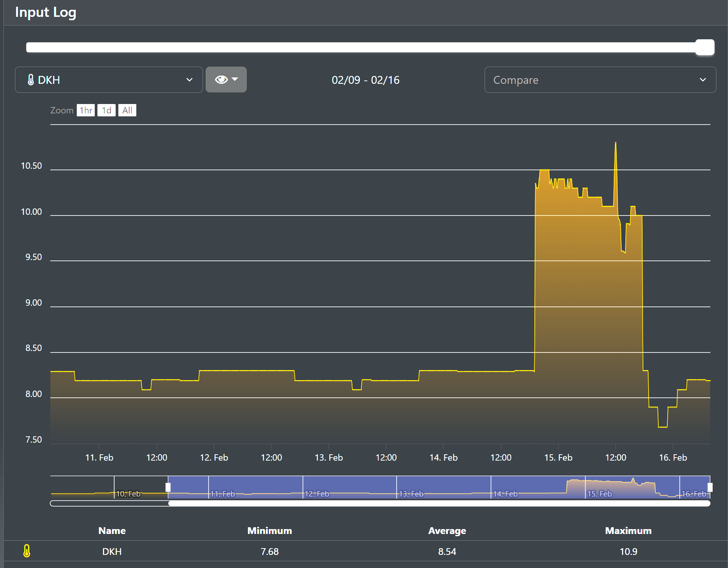The height and width of the screenshot is (568, 728).
Task: Click the Minimum column header
Action: [269, 531]
